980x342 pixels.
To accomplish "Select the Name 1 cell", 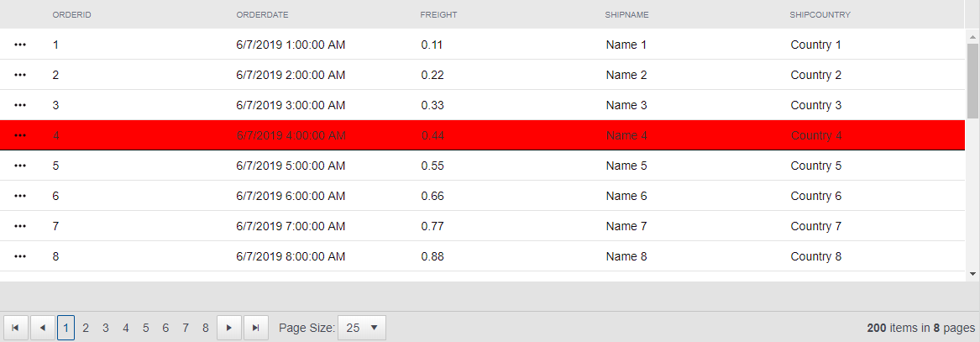I will click(x=626, y=45).
